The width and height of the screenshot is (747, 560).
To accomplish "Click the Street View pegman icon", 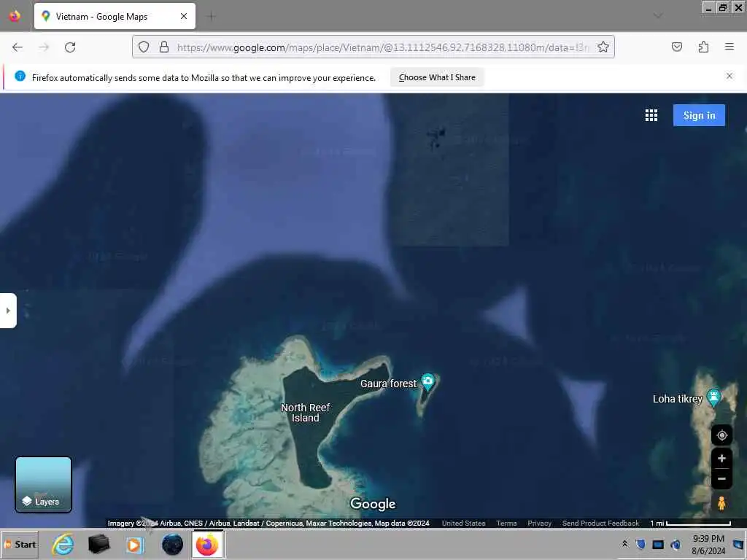I will 721,503.
